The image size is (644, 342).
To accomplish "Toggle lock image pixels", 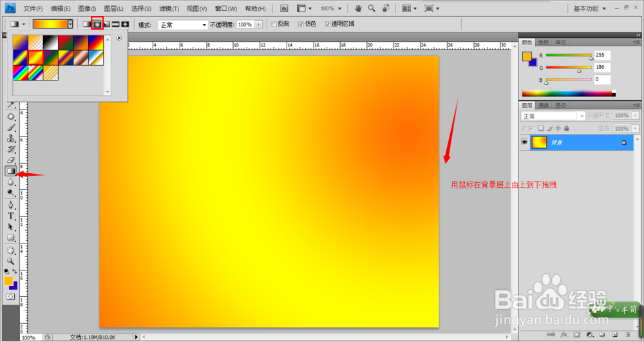I will click(549, 129).
